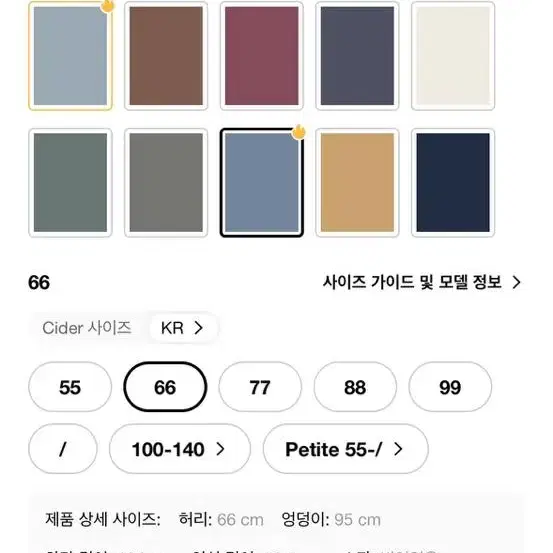Screen dimensions: 553x553
Task: Expand the Petite 55-/ size options
Action: pos(346,449)
